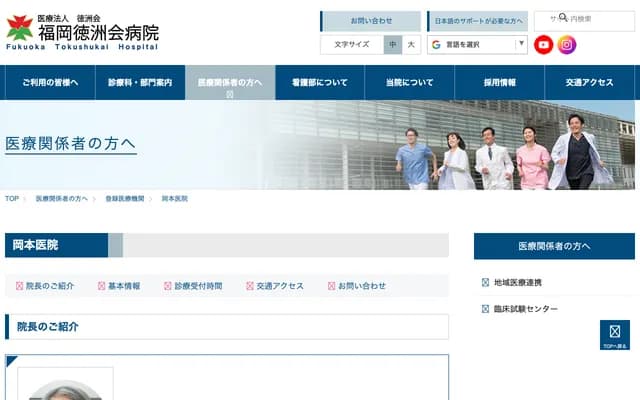Open 登録医療機関 breadcrumb link
640x400 pixels.
tap(125, 199)
